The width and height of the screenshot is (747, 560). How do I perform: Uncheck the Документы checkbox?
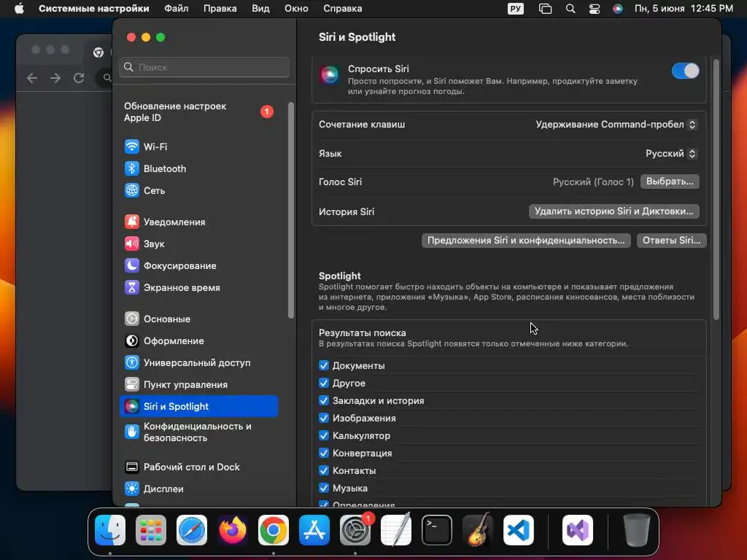tap(324, 365)
